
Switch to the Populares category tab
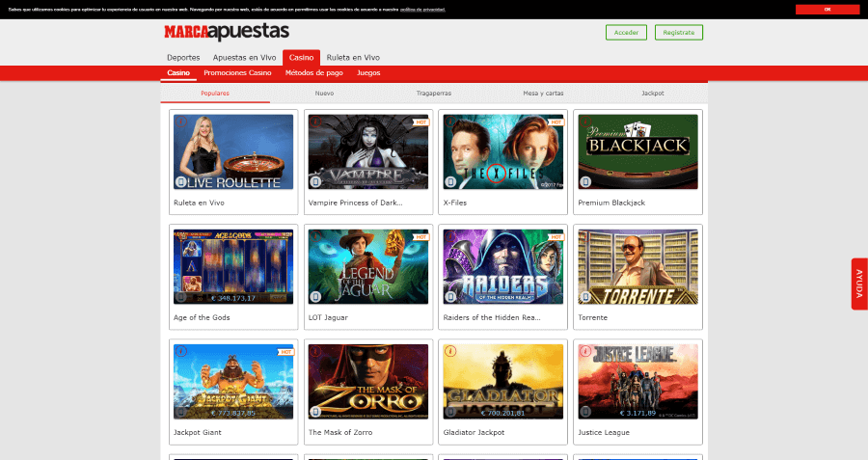click(x=215, y=93)
